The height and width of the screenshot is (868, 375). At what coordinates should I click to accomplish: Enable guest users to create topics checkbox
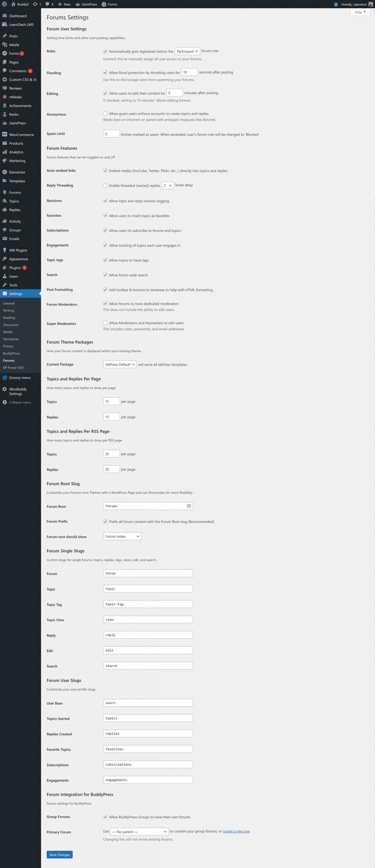pyautogui.click(x=105, y=114)
